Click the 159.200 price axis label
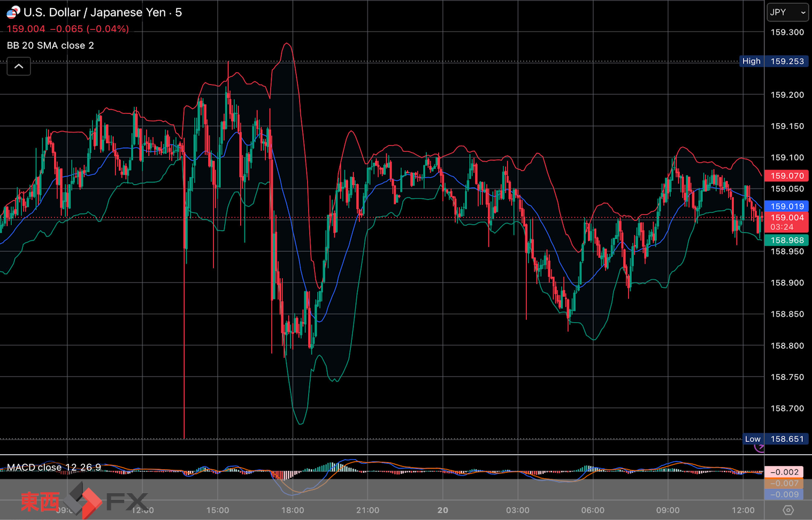 point(787,95)
